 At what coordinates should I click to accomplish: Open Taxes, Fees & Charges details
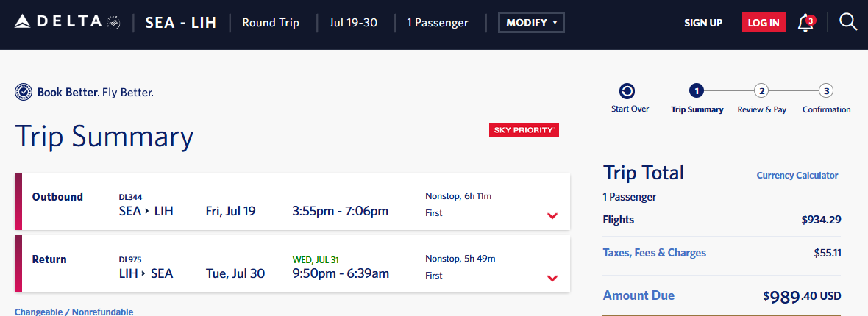654,253
